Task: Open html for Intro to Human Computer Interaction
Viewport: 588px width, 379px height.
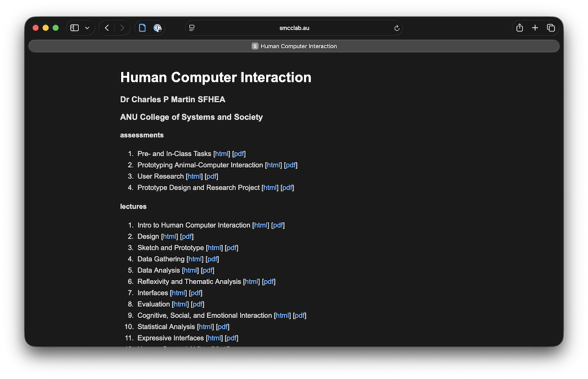Action: point(261,225)
